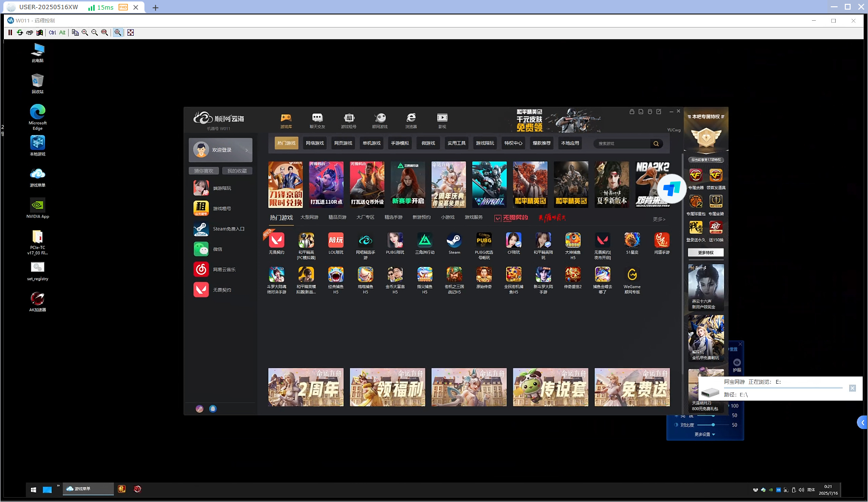Click the 欢迎登录 login button
This screenshot has height=502, width=868.
click(x=220, y=150)
